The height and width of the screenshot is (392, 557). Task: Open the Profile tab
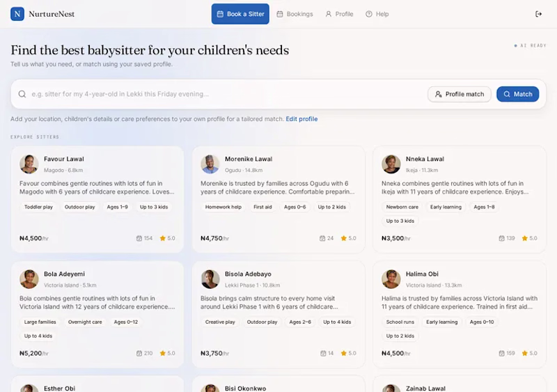click(x=339, y=14)
